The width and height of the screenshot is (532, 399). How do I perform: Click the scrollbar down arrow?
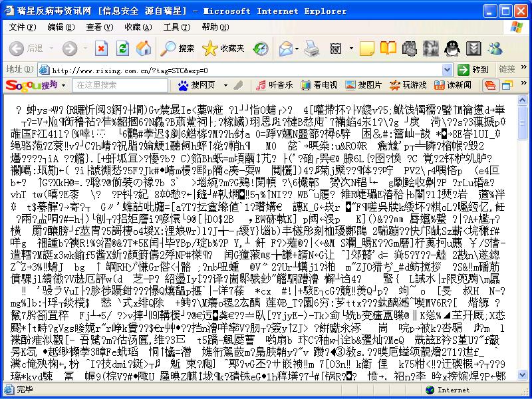[x=522, y=375]
